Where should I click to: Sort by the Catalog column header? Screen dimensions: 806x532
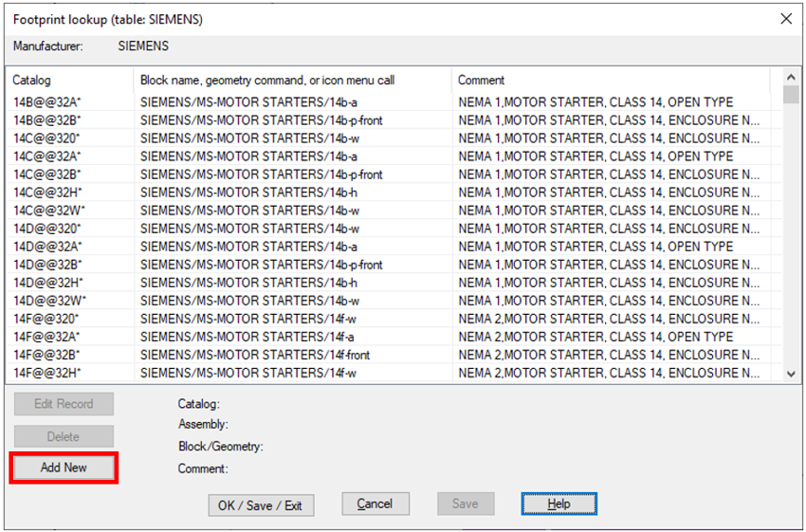point(70,81)
